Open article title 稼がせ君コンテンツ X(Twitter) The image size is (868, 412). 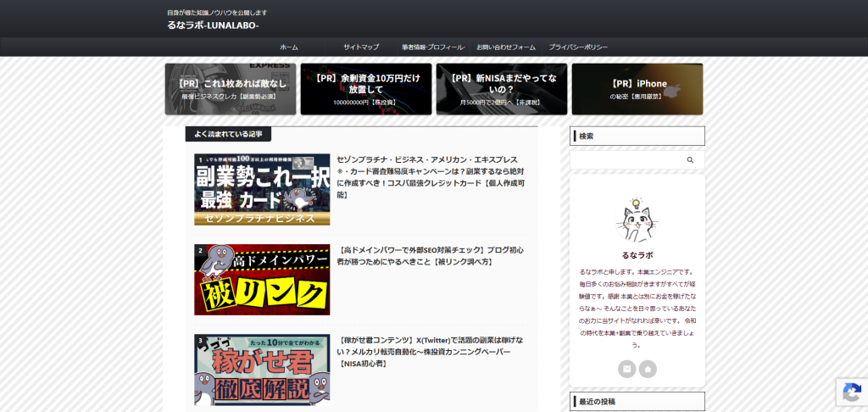point(431,352)
